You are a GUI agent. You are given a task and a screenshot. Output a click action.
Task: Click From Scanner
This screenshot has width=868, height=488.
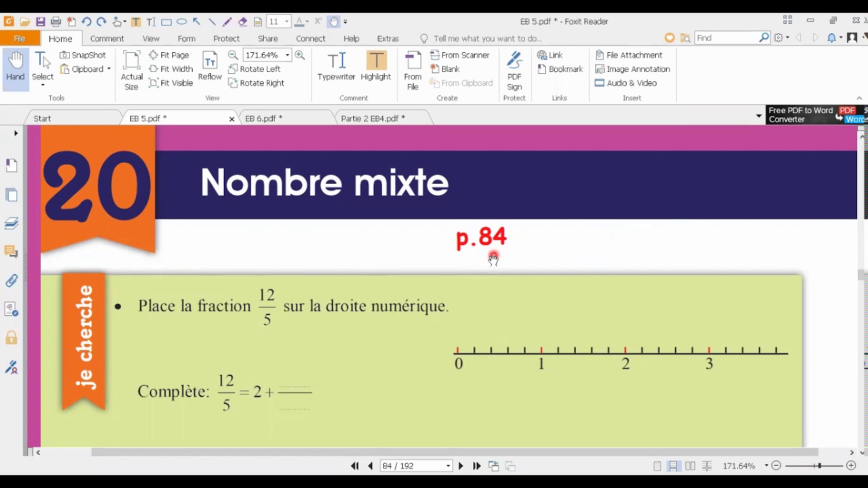pos(460,55)
